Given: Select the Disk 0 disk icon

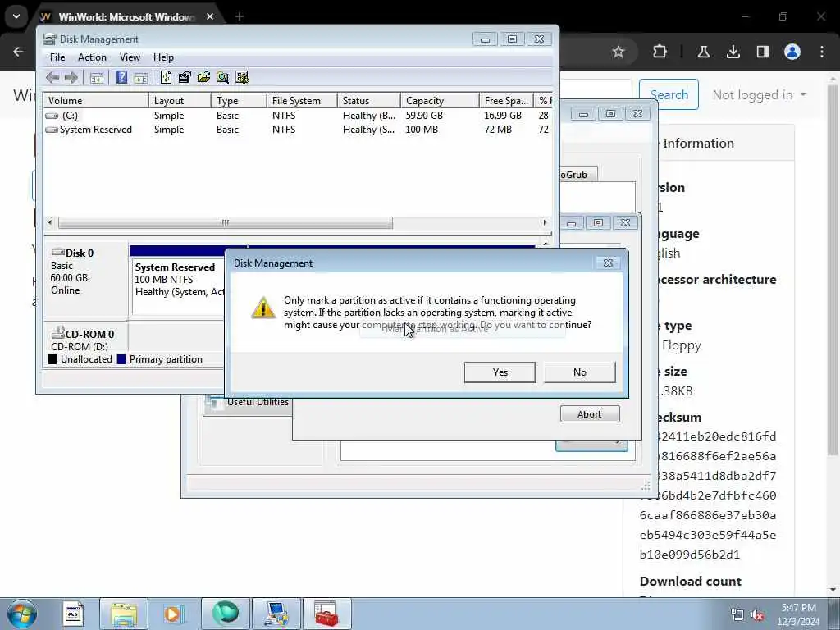Looking at the screenshot, I should pos(58,253).
